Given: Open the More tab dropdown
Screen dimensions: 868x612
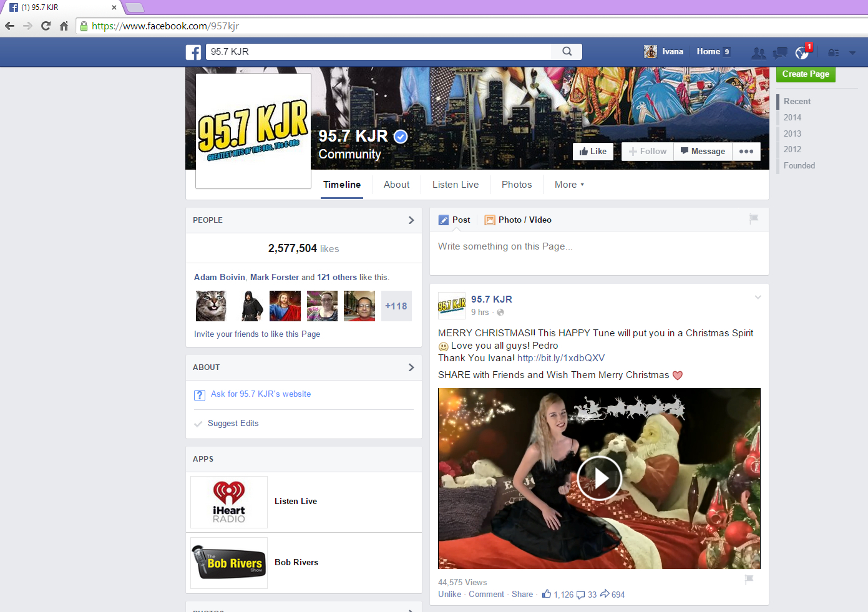Looking at the screenshot, I should click(x=569, y=185).
